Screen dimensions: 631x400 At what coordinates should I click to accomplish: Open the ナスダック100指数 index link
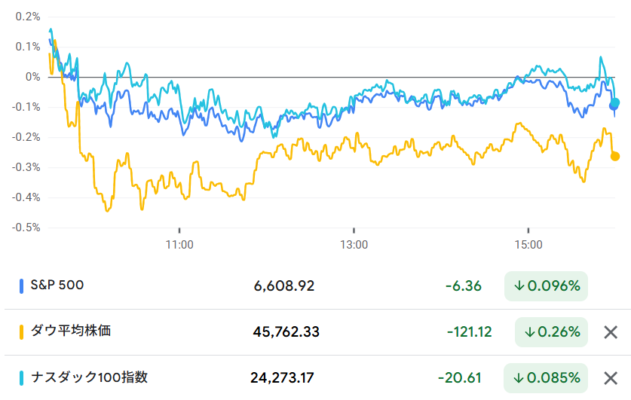click(x=89, y=377)
